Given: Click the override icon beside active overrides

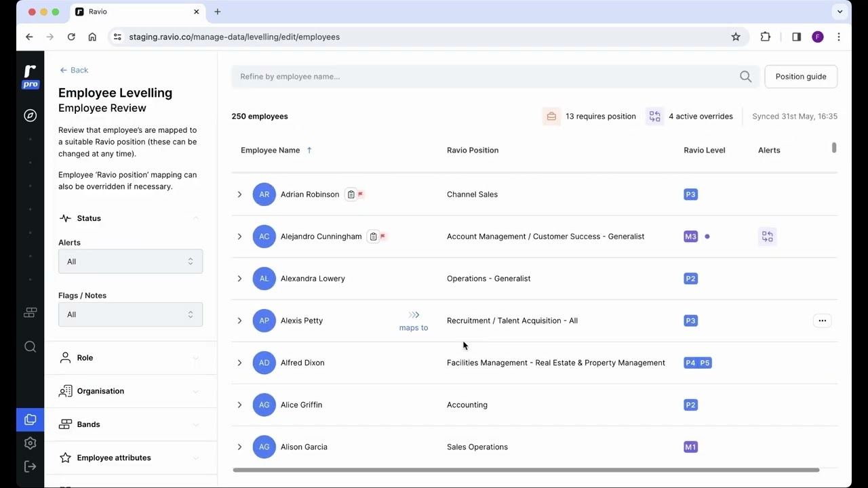Looking at the screenshot, I should pyautogui.click(x=654, y=117).
